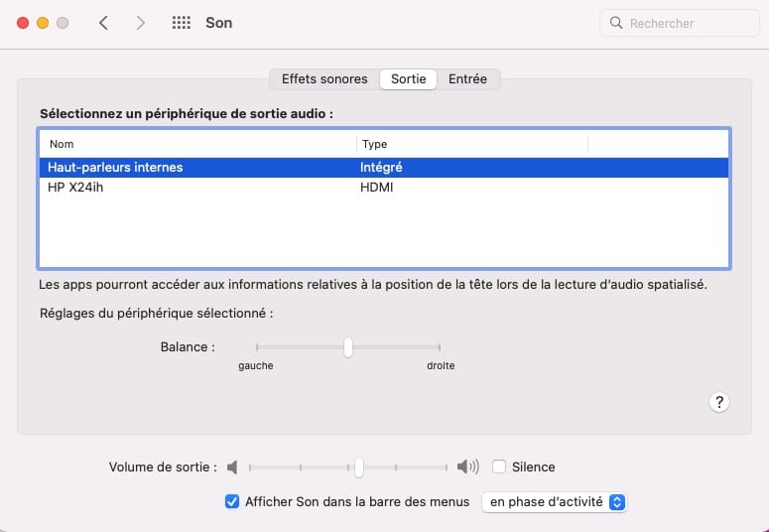Sort devices by the Nom column header
Image resolution: width=769 pixels, height=532 pixels.
[196, 144]
